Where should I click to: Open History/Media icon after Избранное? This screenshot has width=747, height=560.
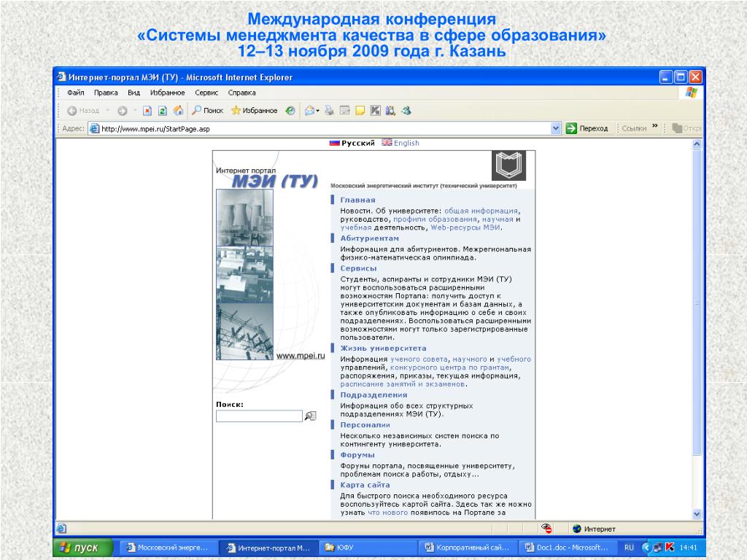(x=290, y=111)
